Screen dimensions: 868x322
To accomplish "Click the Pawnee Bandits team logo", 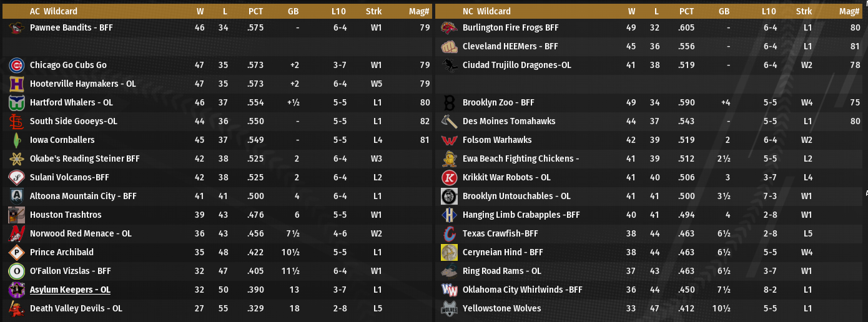I will pyautogui.click(x=17, y=28).
